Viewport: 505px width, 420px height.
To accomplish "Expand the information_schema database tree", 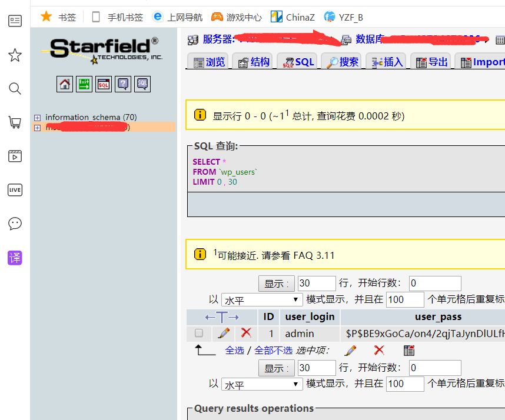I will point(38,117).
